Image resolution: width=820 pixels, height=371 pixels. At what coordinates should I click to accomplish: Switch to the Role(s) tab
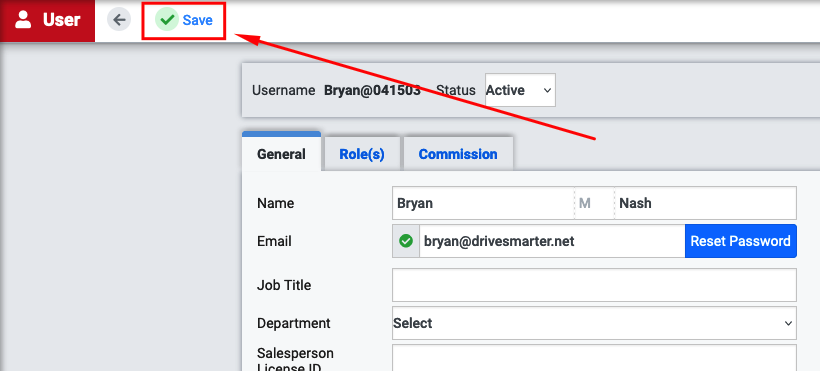[x=362, y=154]
